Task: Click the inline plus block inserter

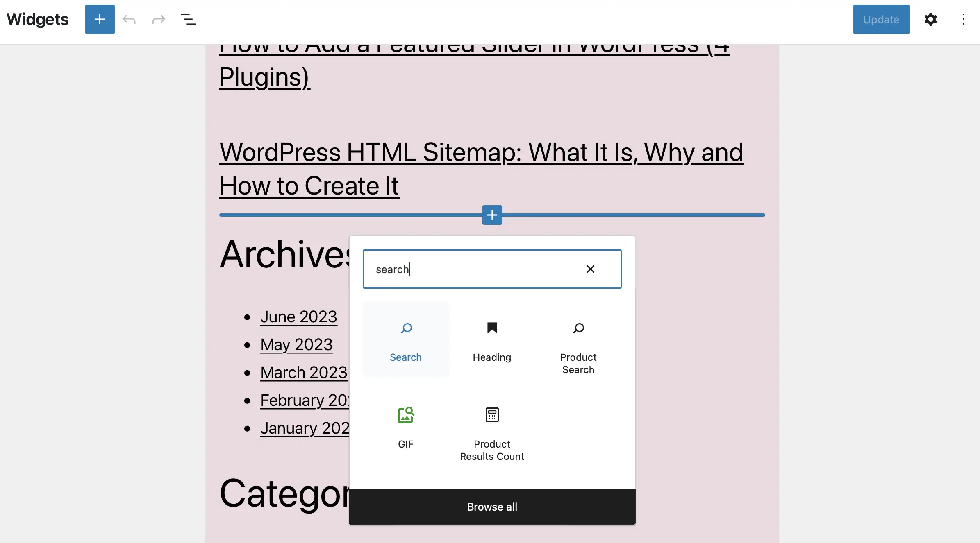Action: click(x=491, y=215)
